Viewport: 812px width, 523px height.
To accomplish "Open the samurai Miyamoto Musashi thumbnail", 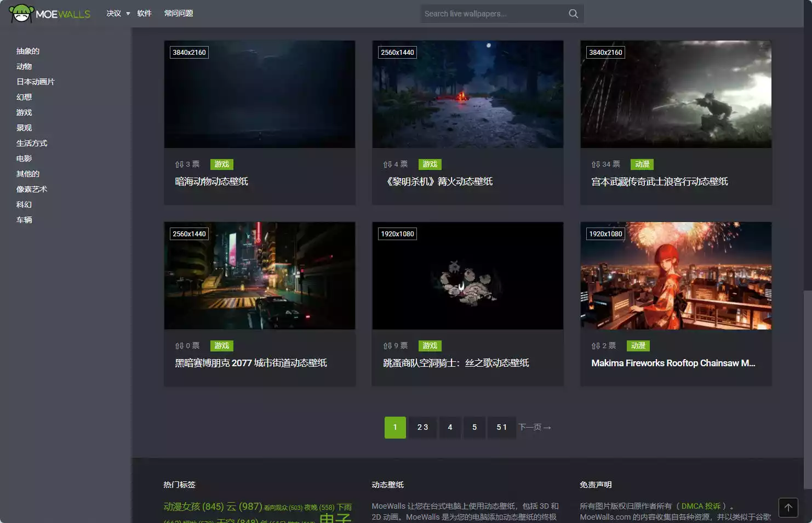I will pyautogui.click(x=676, y=94).
